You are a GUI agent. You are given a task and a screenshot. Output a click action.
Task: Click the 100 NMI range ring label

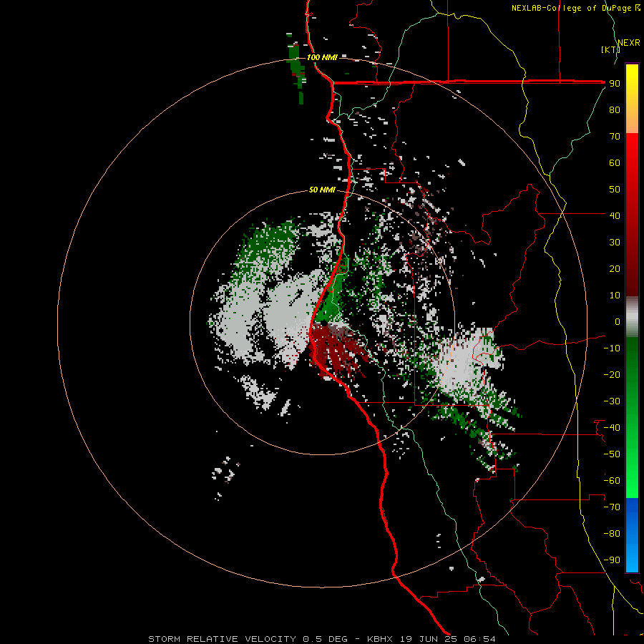click(322, 57)
